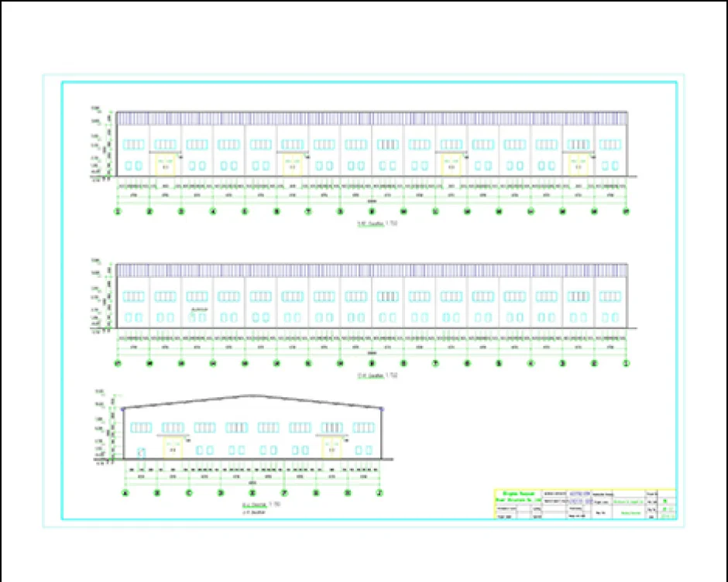Screen dimensions: 728x582
Task: Pick the rightmost grid bubble of middle elevation
Action: coord(625,362)
